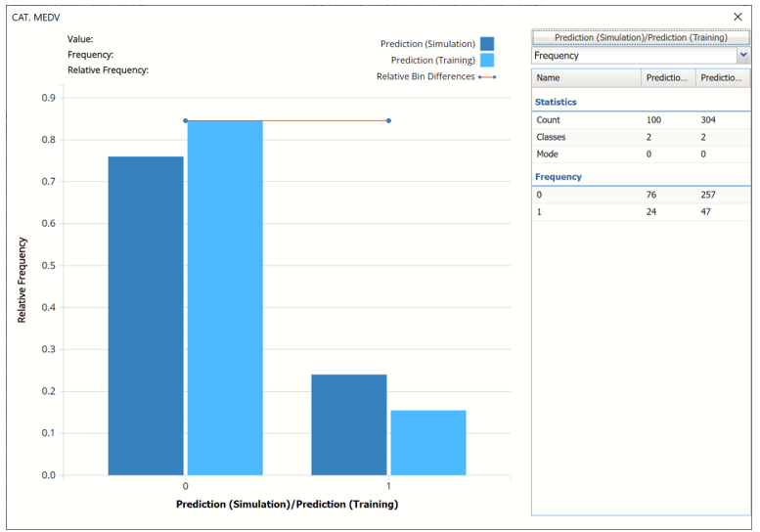Close the CAT. MEDV chart window
Screen dimensions: 760x532
point(738,17)
